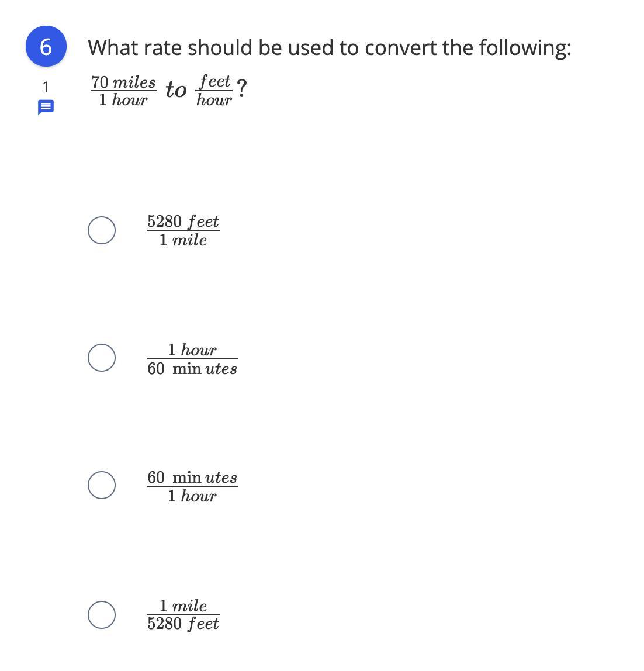Viewport: 644px width, 671px height.
Task: Click the '60 minutes' numerator in the third option
Action: [192, 477]
